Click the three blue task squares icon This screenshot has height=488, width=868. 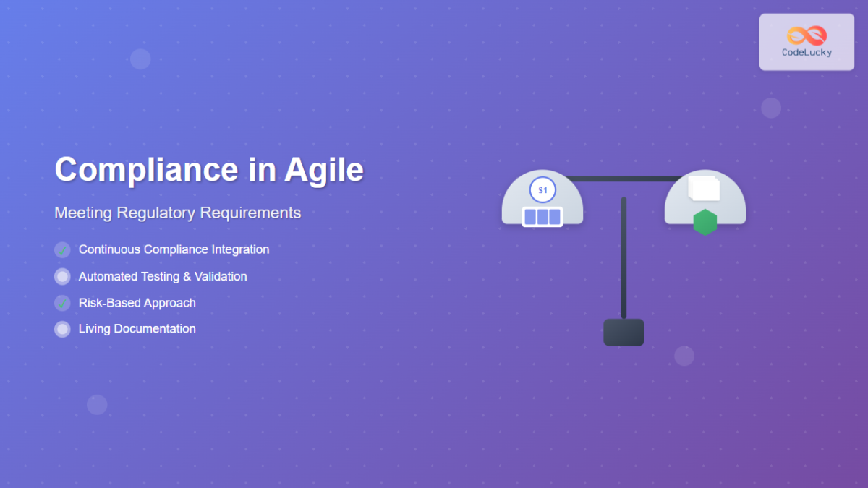coord(542,215)
